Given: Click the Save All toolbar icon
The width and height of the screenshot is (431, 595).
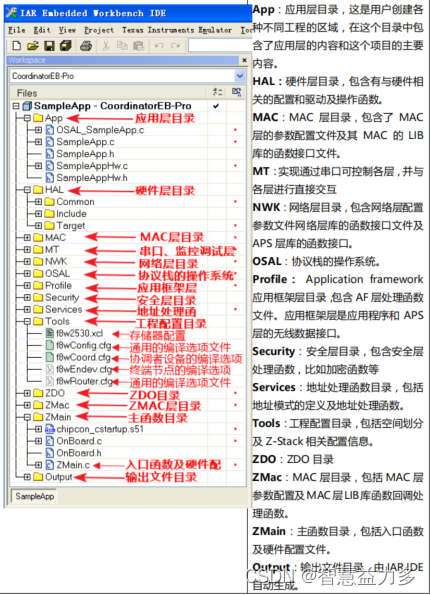Looking at the screenshot, I should pyautogui.click(x=65, y=46).
